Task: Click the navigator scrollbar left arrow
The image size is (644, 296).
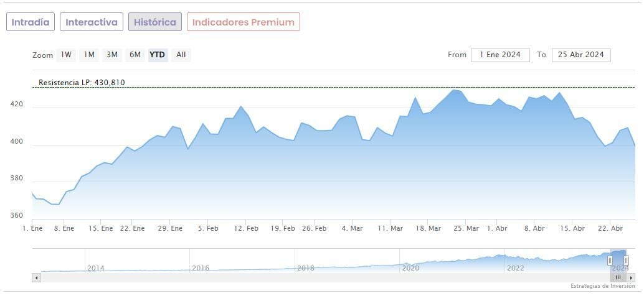Action: [x=36, y=277]
